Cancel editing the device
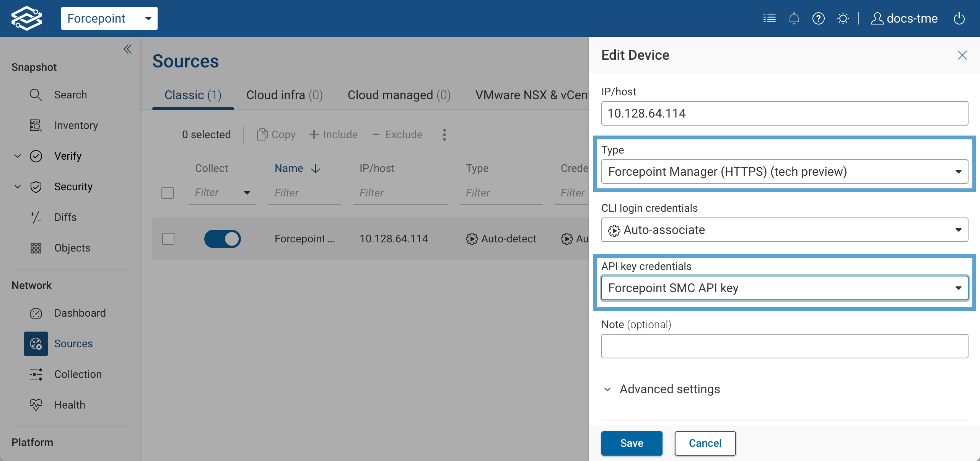 pos(705,443)
